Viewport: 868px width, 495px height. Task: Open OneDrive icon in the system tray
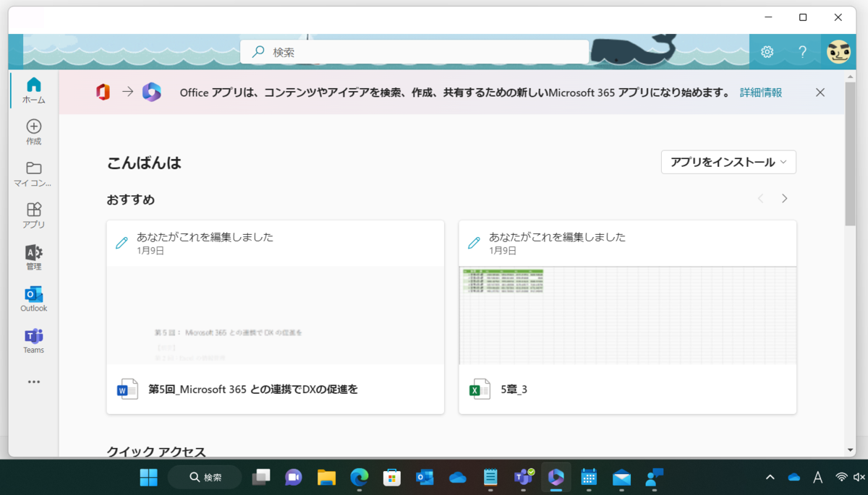[x=794, y=477]
